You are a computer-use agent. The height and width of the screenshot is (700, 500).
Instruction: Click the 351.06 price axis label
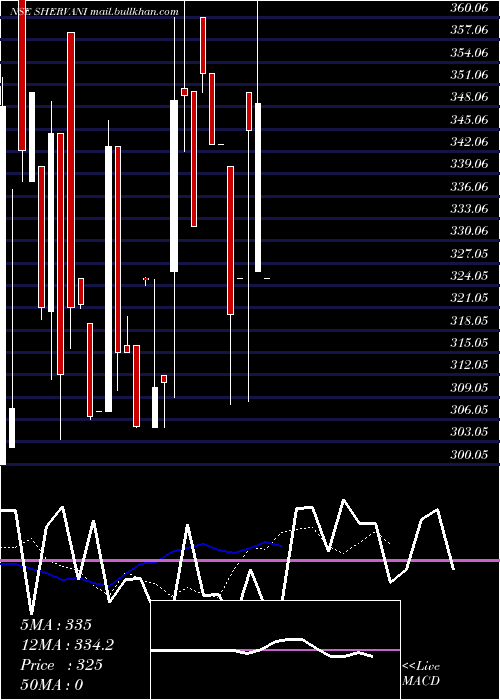coord(468,74)
